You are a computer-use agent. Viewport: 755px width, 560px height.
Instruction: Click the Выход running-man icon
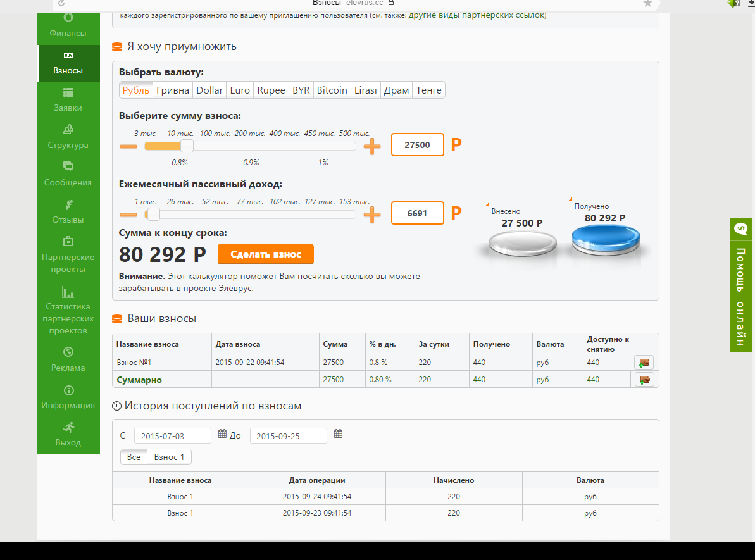[x=68, y=427]
